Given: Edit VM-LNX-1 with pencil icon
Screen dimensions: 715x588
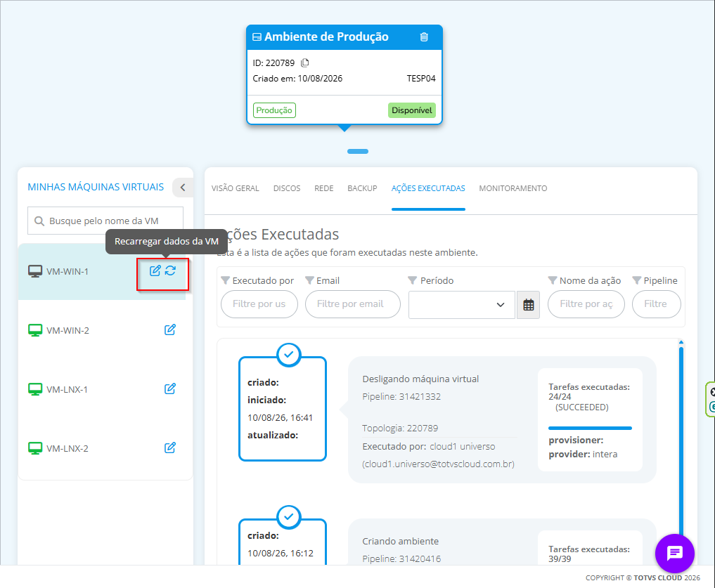Looking at the screenshot, I should 170,388.
